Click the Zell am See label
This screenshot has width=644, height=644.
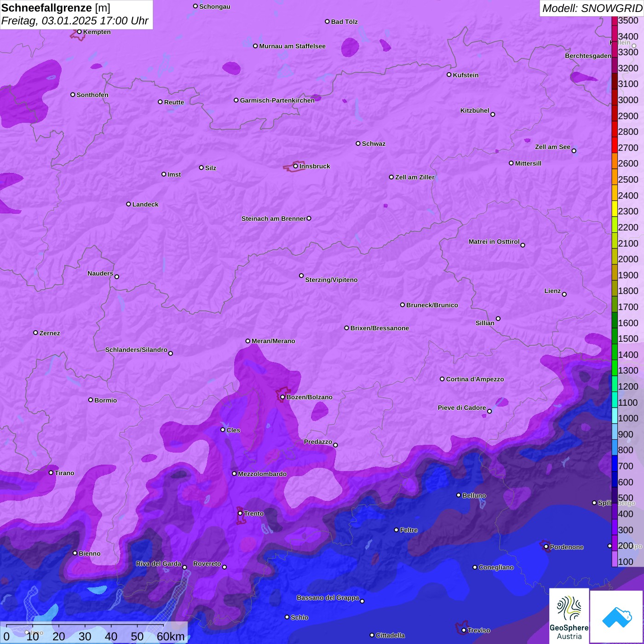click(x=552, y=147)
